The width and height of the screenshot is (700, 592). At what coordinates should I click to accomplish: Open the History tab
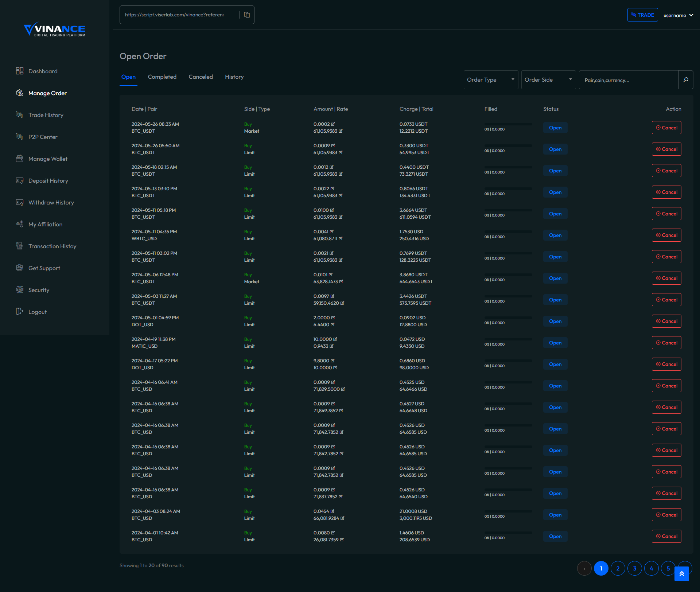pos(234,77)
